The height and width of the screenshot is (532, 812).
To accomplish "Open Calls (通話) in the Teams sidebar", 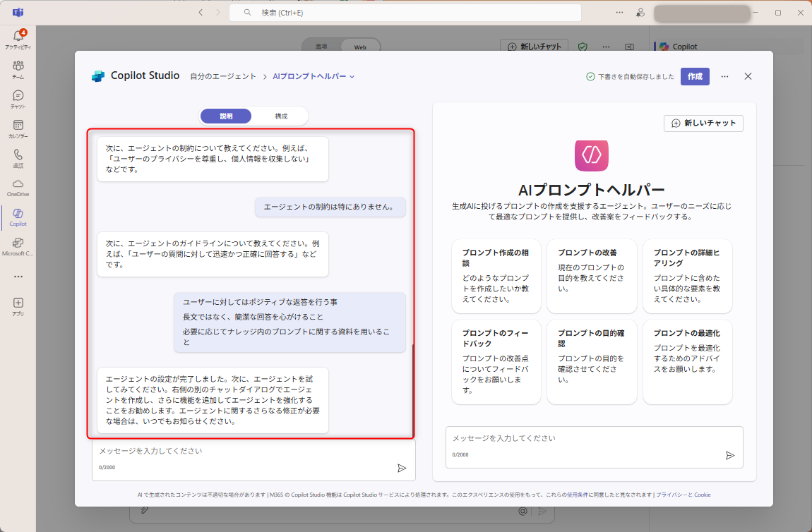I will click(x=18, y=158).
